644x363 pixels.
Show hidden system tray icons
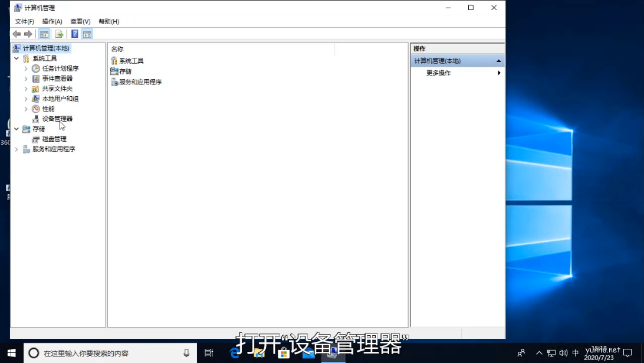coord(539,353)
